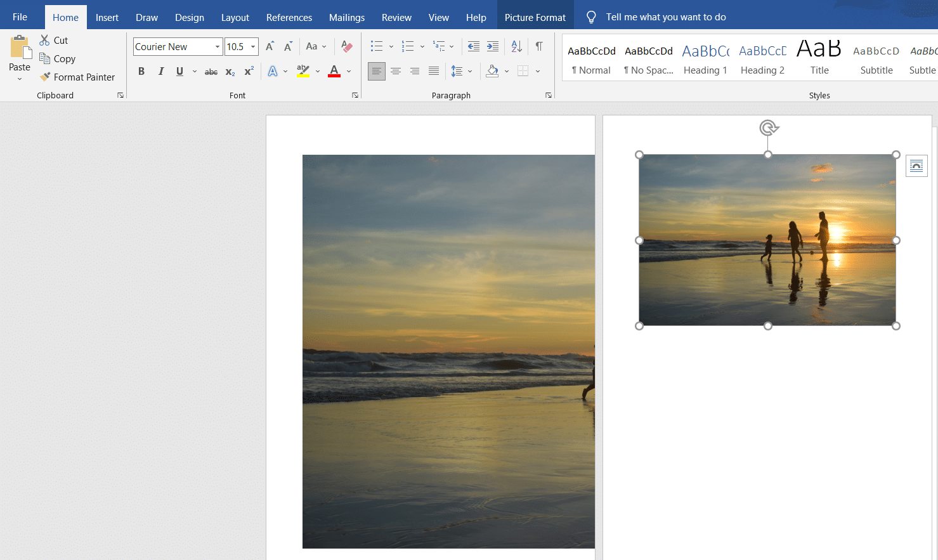Viewport: 938px width, 560px height.
Task: Open Change Case dropdown
Action: click(x=316, y=46)
